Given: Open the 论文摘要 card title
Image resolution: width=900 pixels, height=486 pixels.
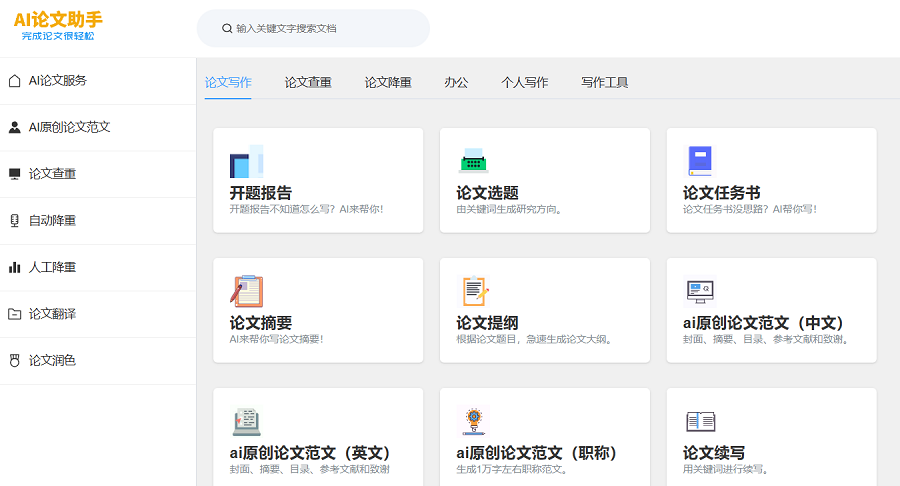Looking at the screenshot, I should coord(261,323).
